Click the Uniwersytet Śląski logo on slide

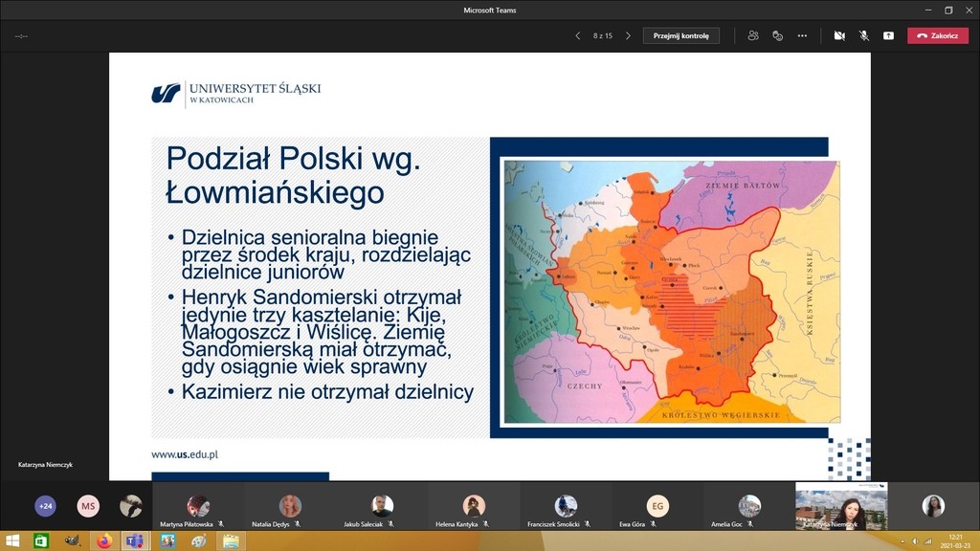click(x=236, y=94)
